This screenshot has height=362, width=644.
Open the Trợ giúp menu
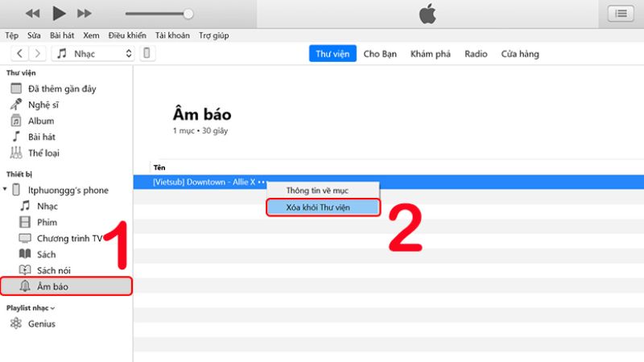pos(213,35)
